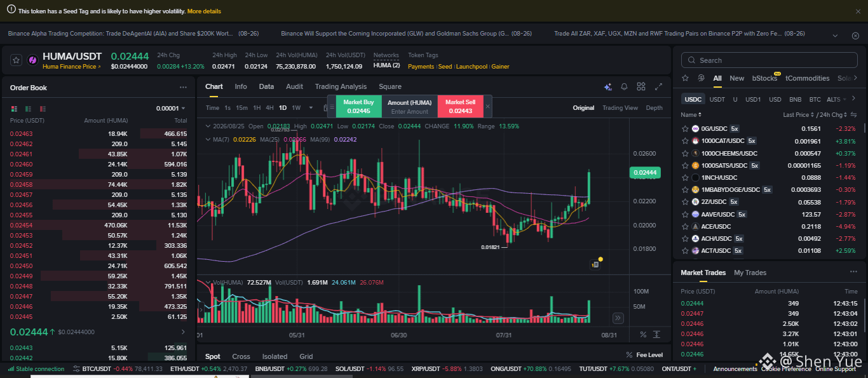Sort market list by 24h Chg
Screen dimensions: 868x378
coord(833,115)
